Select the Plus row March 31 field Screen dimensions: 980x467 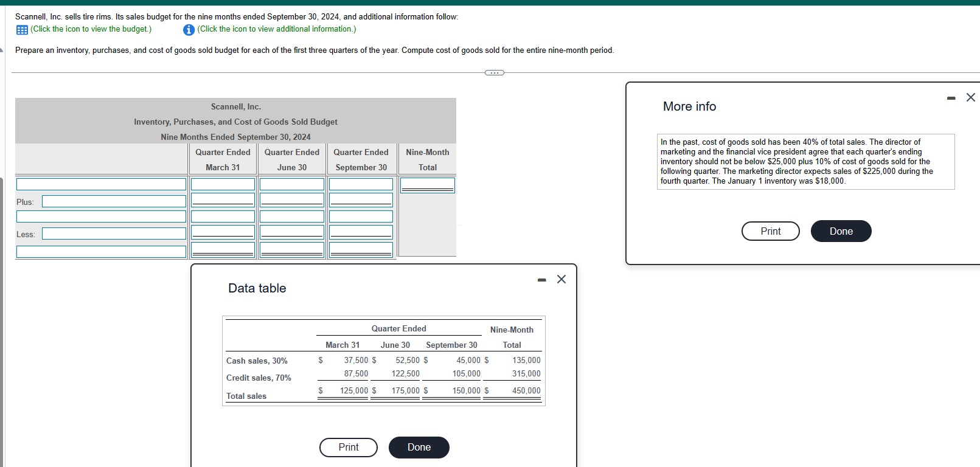[x=223, y=200]
